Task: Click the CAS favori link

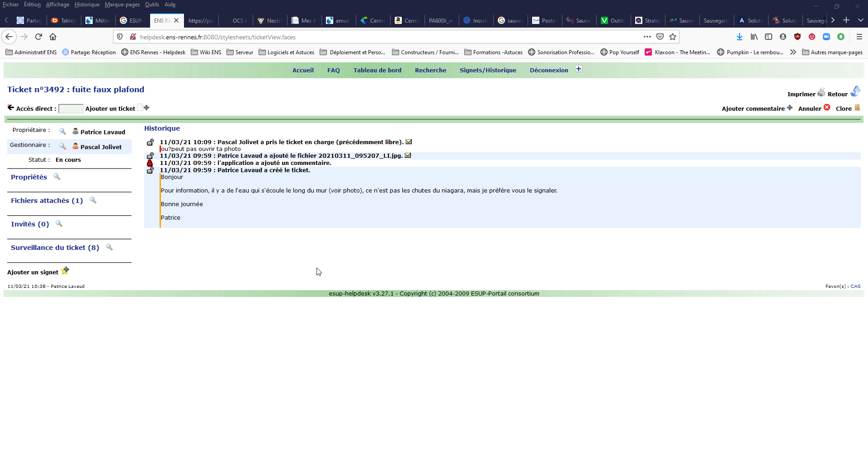Action: pos(855,286)
